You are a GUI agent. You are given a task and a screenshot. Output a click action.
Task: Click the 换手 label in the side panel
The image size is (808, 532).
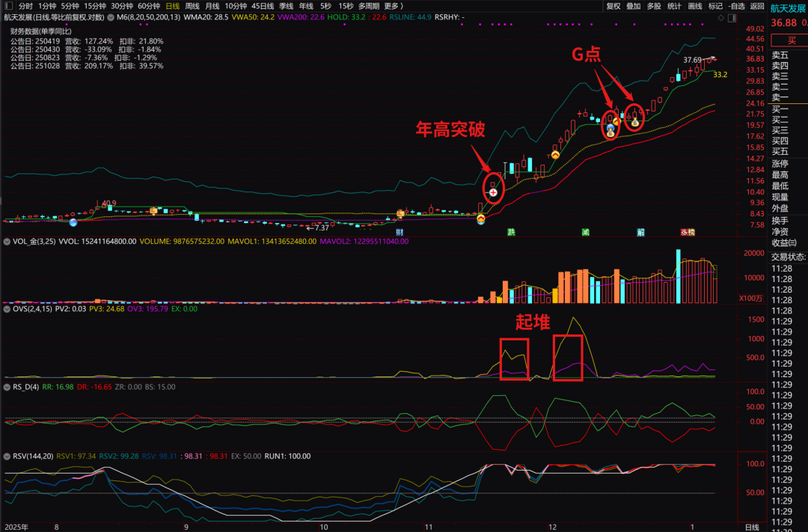tap(780, 221)
